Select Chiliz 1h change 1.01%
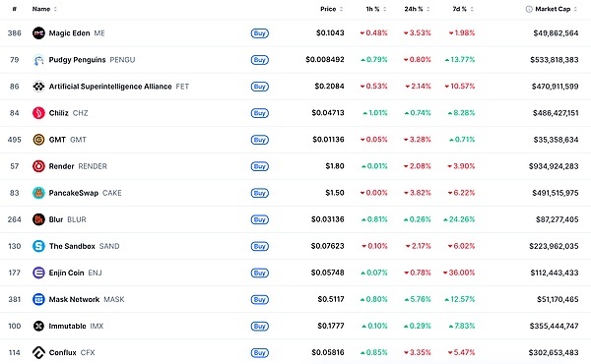This screenshot has width=591, height=364. click(375, 113)
